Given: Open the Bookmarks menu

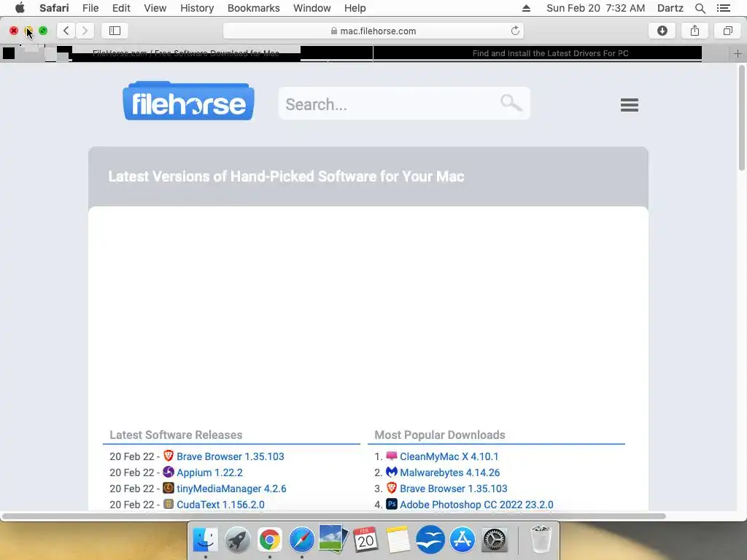Looking at the screenshot, I should (x=253, y=8).
